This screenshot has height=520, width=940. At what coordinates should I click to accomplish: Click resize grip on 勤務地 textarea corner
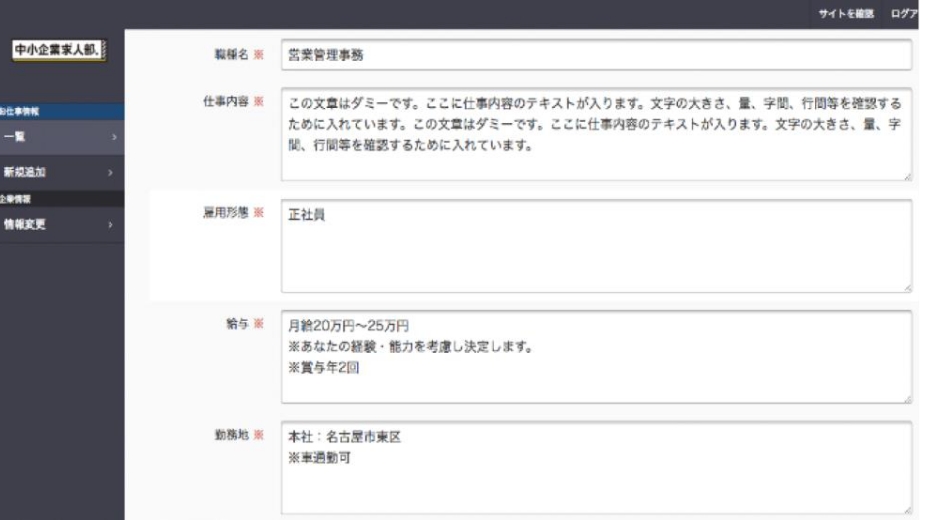pyautogui.click(x=906, y=509)
